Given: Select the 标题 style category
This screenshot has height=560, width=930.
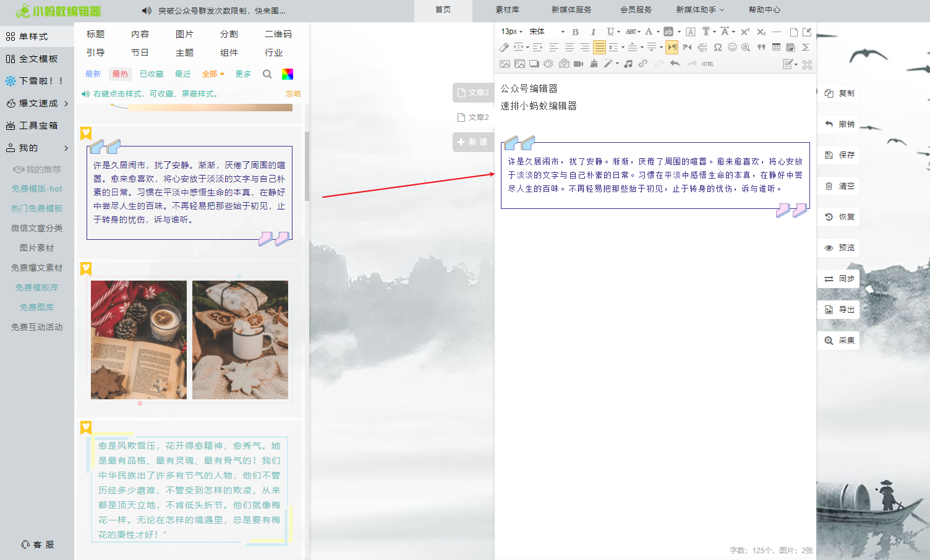Looking at the screenshot, I should point(96,34).
